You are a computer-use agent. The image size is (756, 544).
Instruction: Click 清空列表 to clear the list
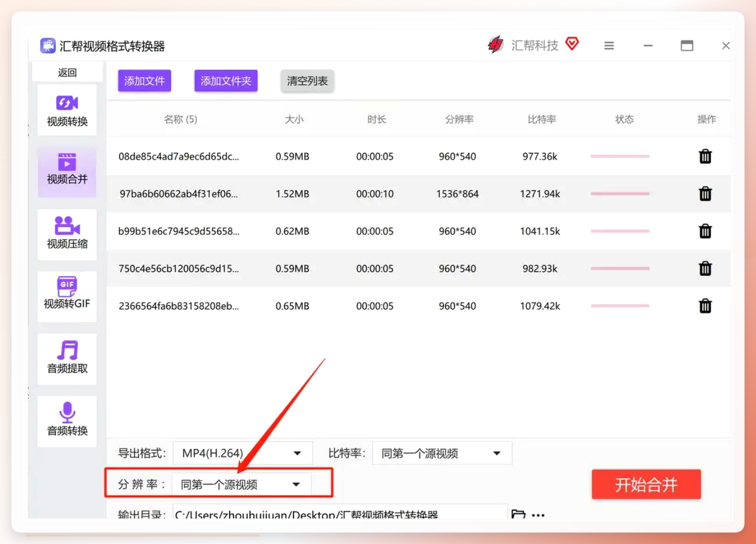coord(307,81)
